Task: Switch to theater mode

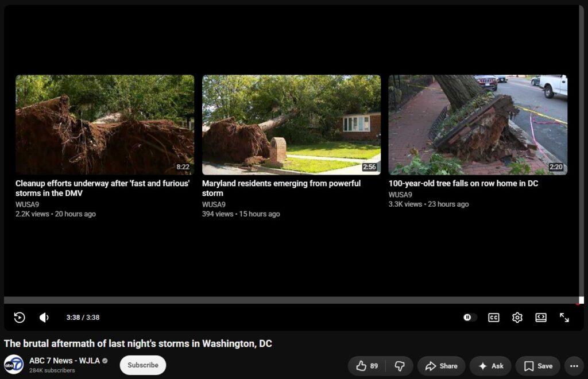Action: coord(541,318)
